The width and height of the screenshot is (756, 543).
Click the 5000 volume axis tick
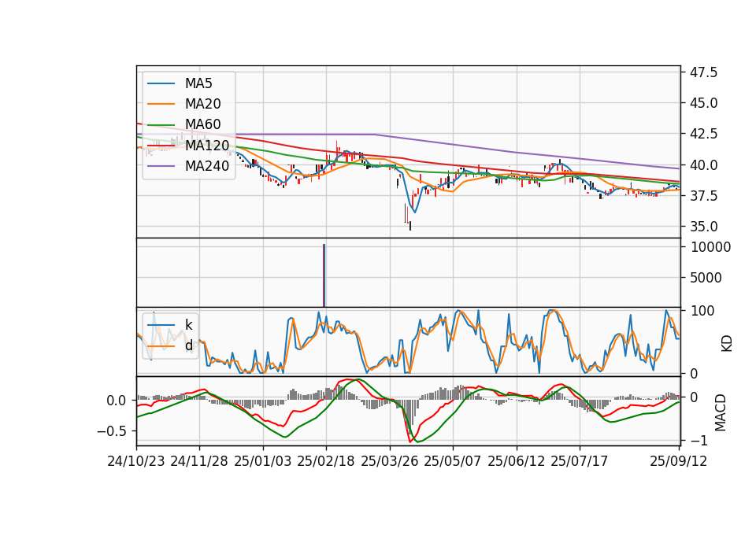(706, 278)
